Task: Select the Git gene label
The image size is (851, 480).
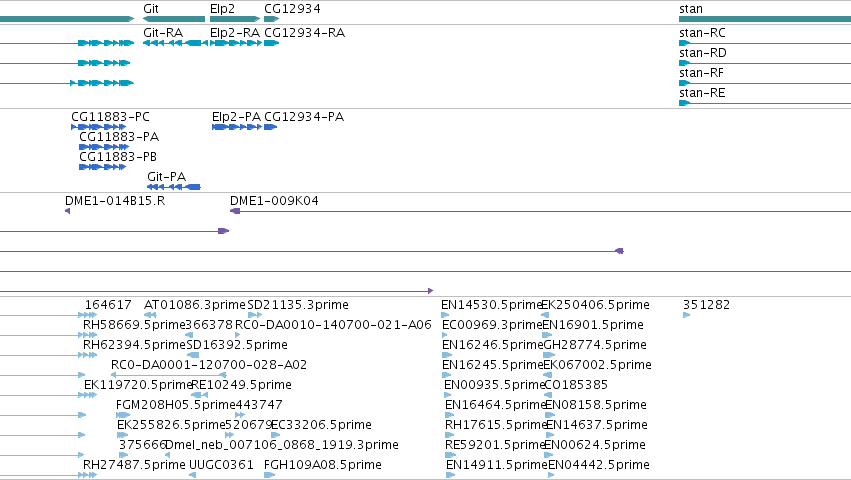Action: pyautogui.click(x=151, y=9)
